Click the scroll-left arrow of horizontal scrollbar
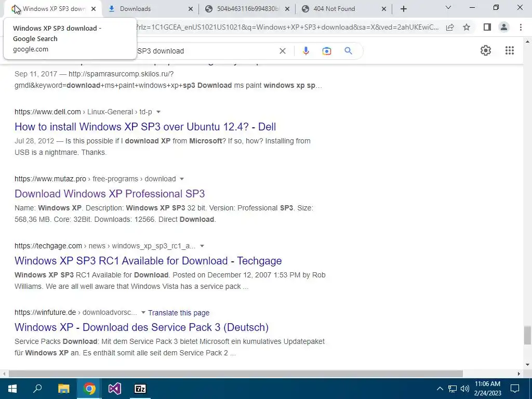This screenshot has width=532, height=399. [x=4, y=374]
